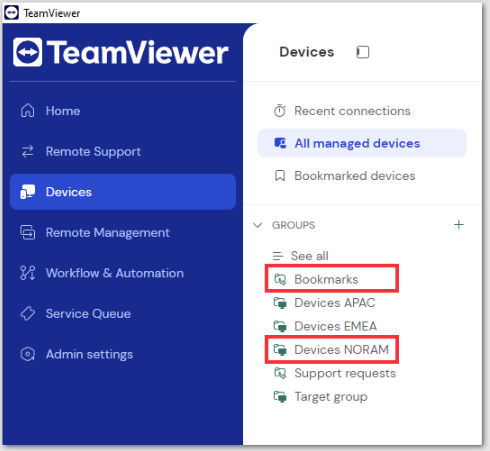490x451 pixels.
Task: Click the Service Queue ticket icon
Action: pyautogui.click(x=27, y=314)
